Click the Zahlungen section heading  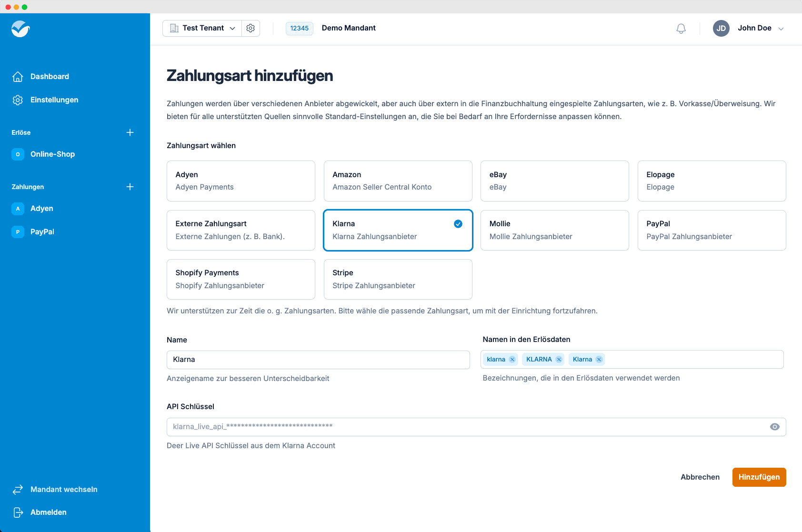(x=28, y=187)
